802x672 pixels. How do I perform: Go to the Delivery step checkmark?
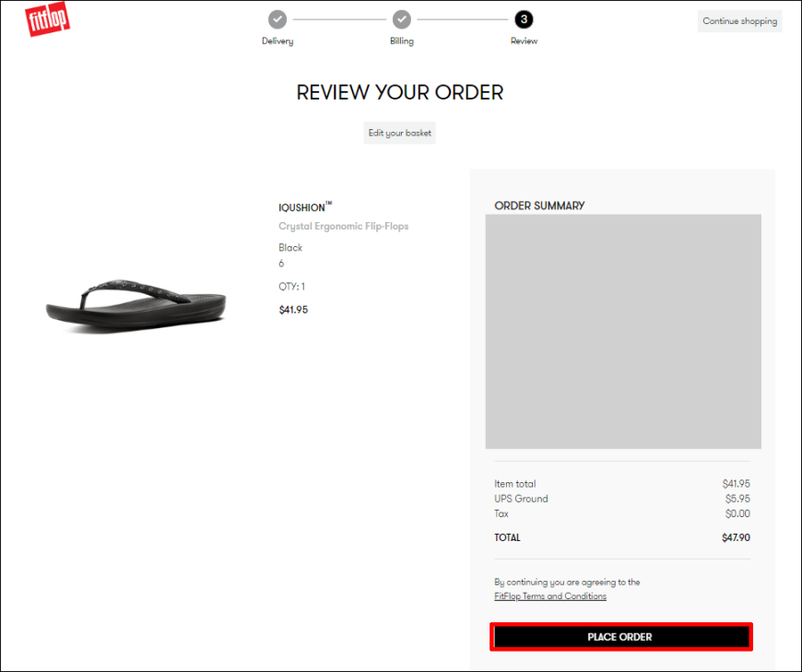coord(277,19)
